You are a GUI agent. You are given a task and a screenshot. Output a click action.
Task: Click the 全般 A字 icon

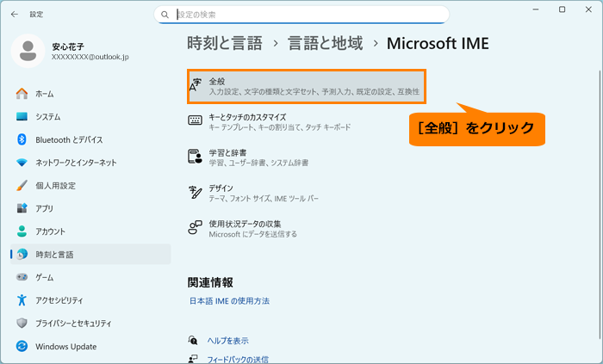pos(196,85)
